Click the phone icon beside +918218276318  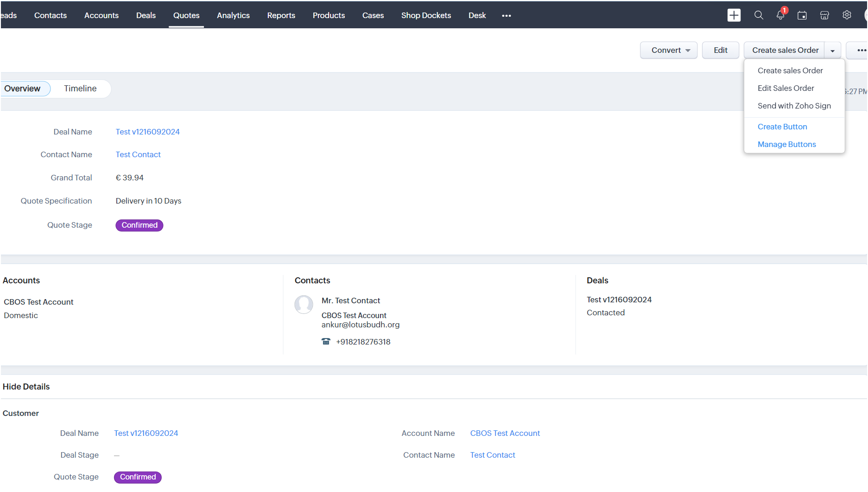326,342
